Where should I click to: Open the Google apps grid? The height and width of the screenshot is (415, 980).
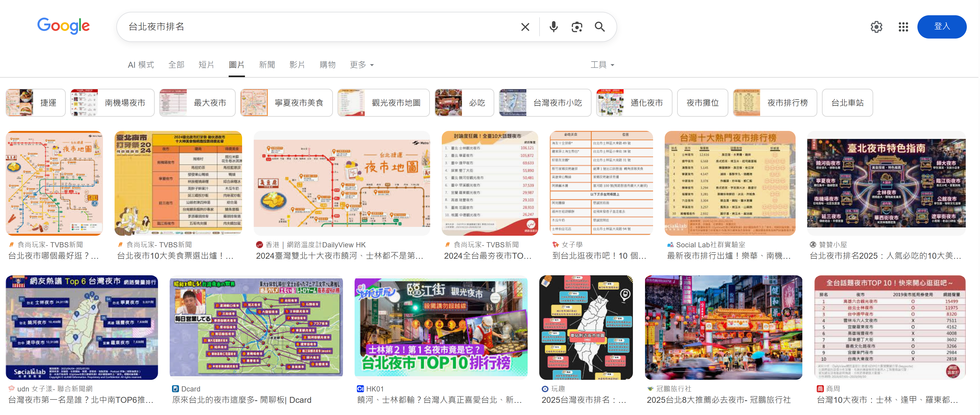(x=903, y=27)
